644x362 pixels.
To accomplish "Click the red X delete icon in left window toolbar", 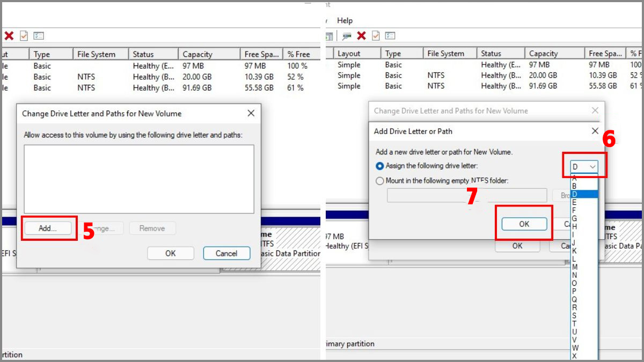I will pyautogui.click(x=9, y=36).
